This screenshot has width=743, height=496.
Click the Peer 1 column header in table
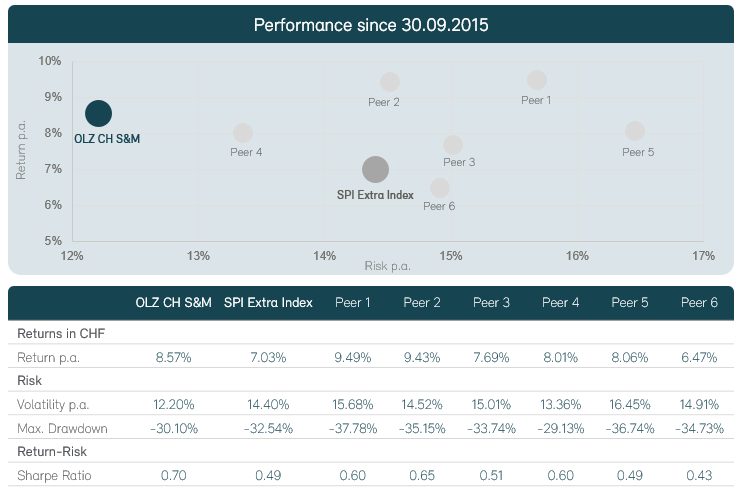[352, 302]
